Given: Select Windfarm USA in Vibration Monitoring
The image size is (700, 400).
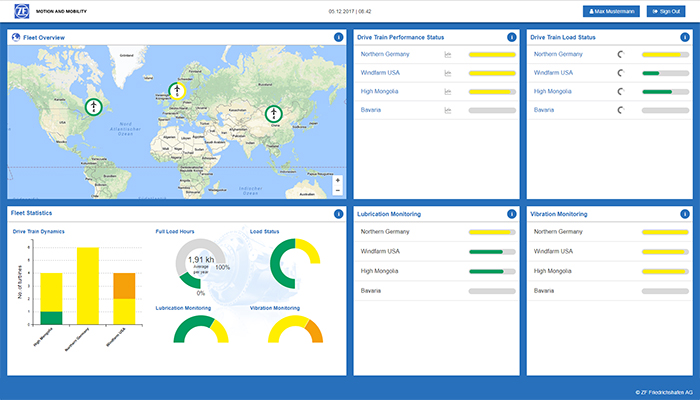Looking at the screenshot, I should pos(553,251).
